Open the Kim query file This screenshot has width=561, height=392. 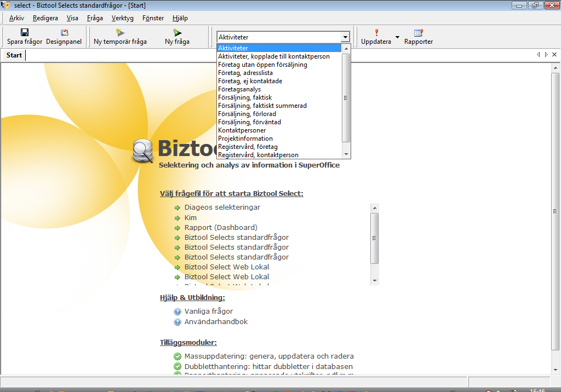click(190, 217)
